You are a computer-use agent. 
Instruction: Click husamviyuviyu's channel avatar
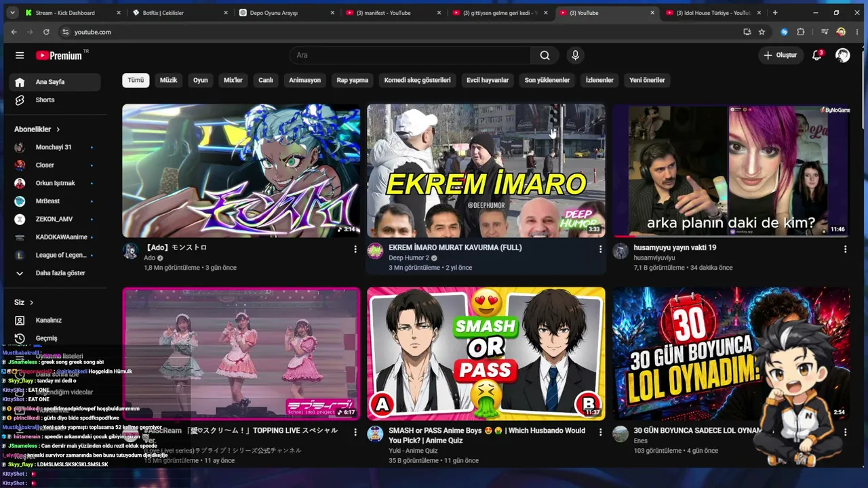click(x=620, y=251)
